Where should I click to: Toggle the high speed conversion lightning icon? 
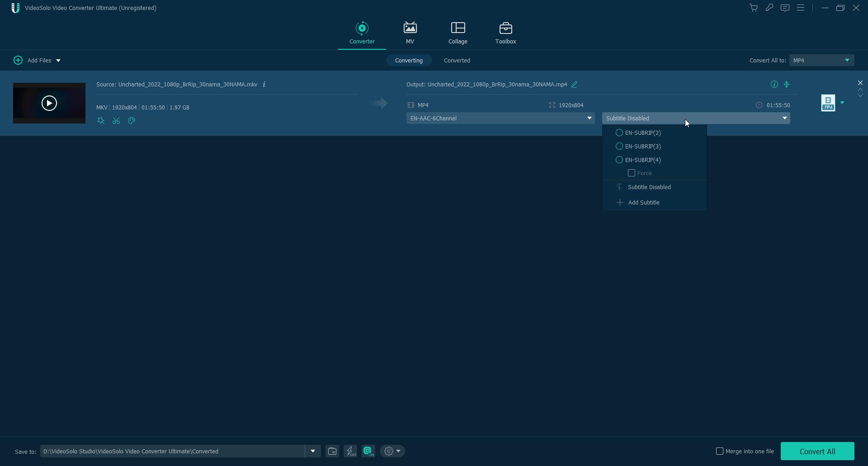pos(350,451)
